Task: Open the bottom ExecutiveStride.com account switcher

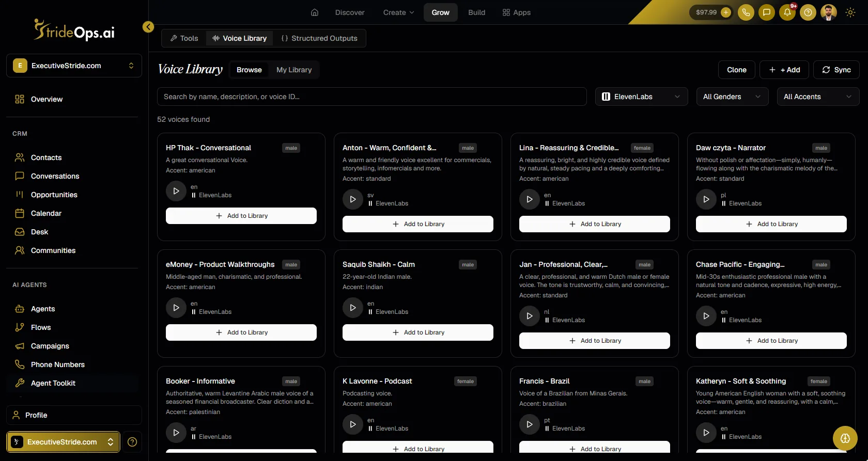Action: pos(63,442)
